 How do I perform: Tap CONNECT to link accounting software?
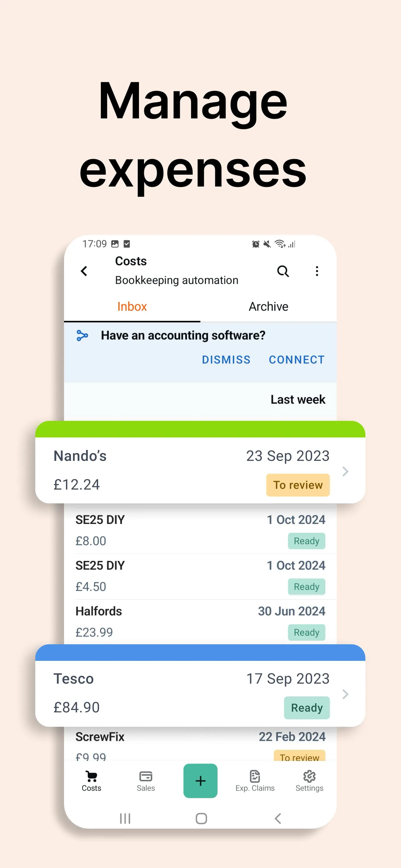296,360
